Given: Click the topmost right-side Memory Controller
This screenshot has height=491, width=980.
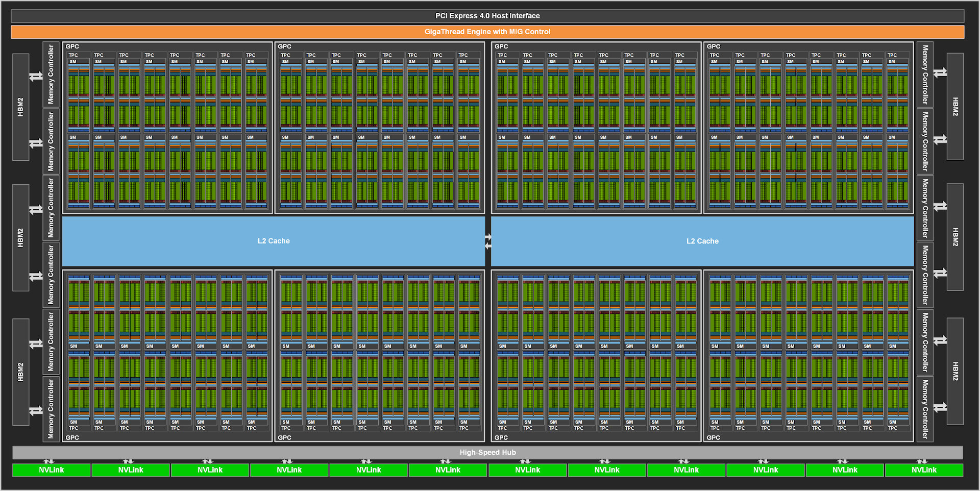Looking at the screenshot, I should click(925, 75).
